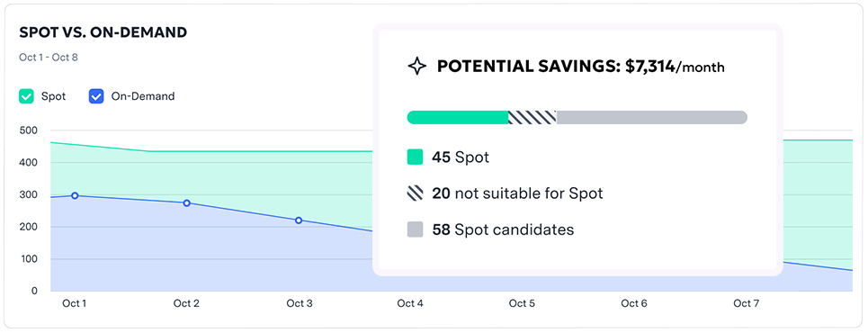
Task: Click the gray segment of savings bar
Action: point(652,118)
